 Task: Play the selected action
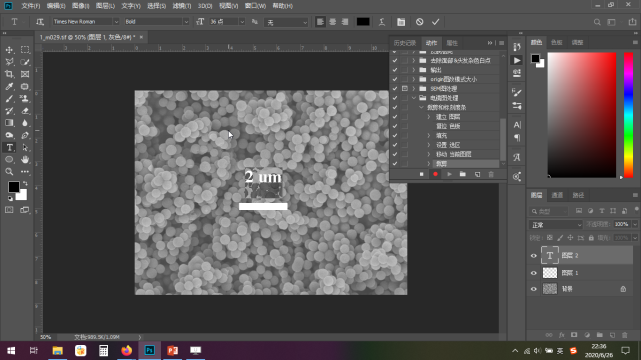pyautogui.click(x=449, y=174)
